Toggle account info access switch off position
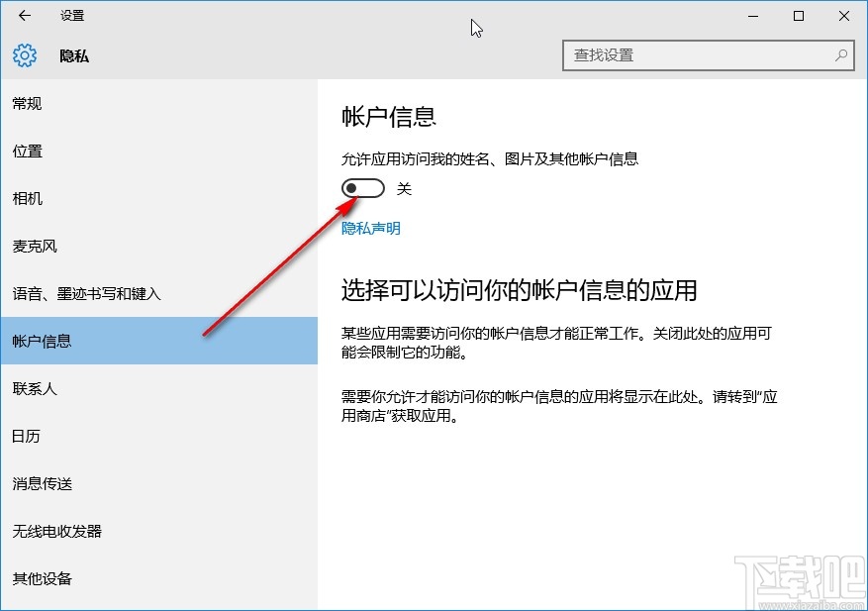The image size is (868, 611). tap(362, 187)
